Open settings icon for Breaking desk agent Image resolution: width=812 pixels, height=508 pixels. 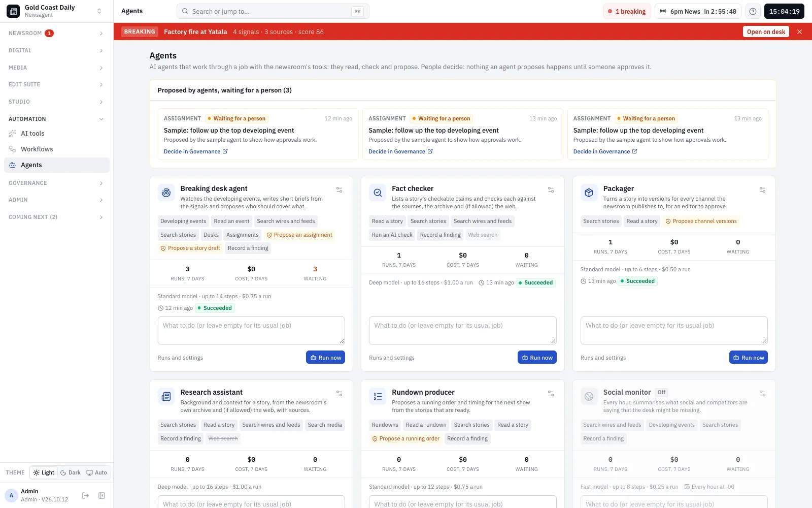click(339, 189)
